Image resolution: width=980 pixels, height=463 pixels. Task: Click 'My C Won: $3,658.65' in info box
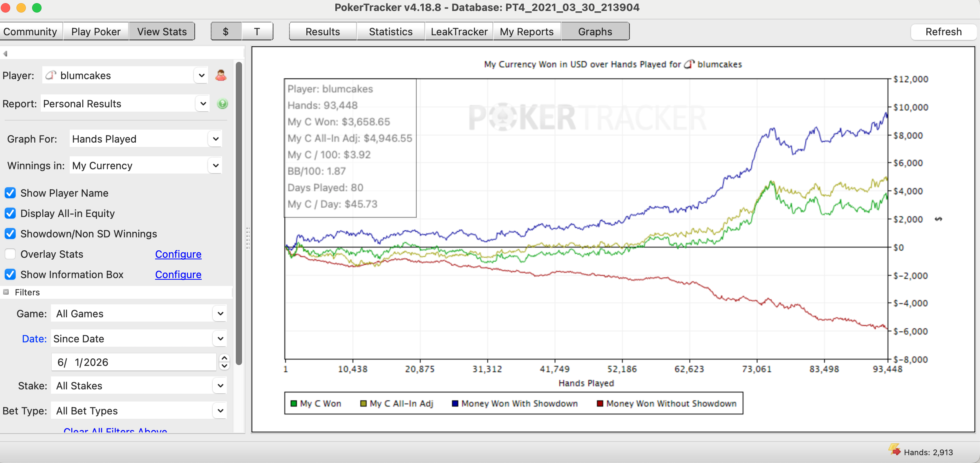[x=339, y=122]
